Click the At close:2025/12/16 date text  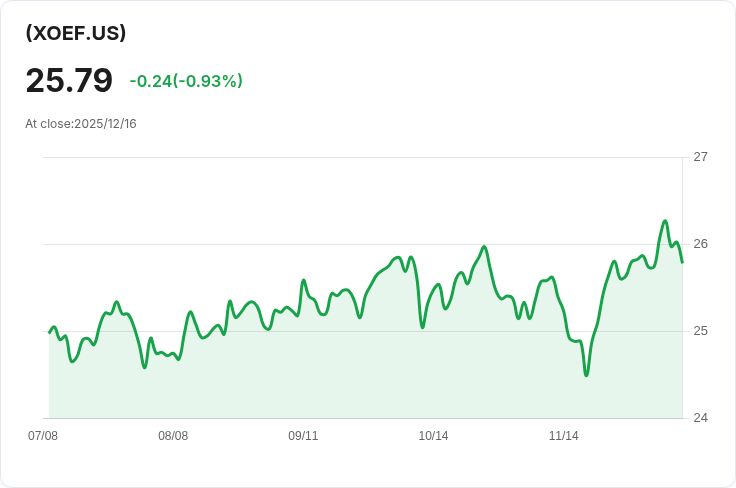pyautogui.click(x=81, y=124)
